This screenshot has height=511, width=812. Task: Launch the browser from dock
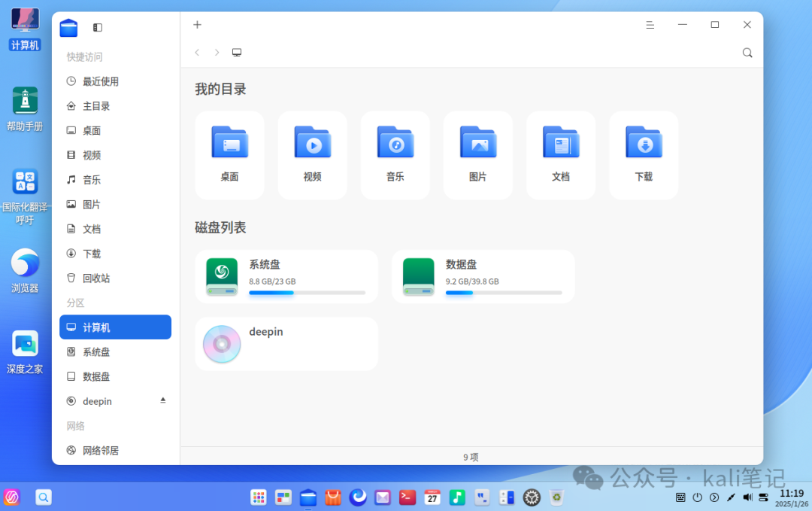click(x=358, y=497)
